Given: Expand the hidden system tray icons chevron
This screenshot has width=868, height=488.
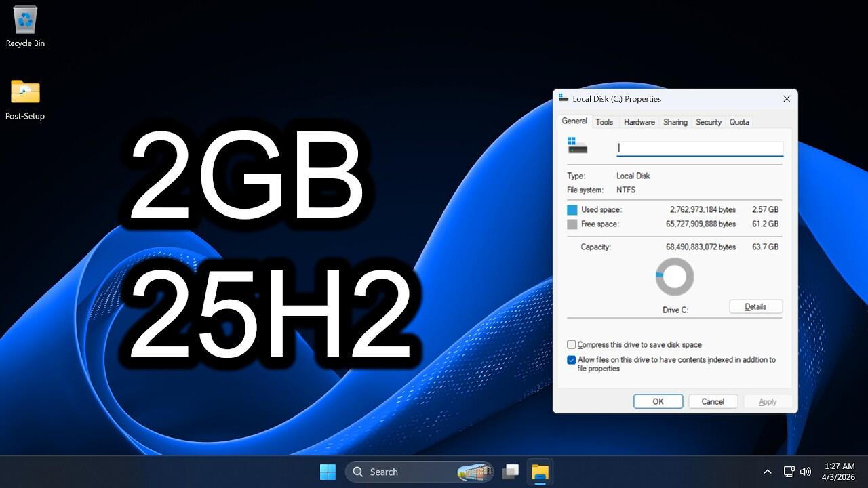Looking at the screenshot, I should pos(768,472).
